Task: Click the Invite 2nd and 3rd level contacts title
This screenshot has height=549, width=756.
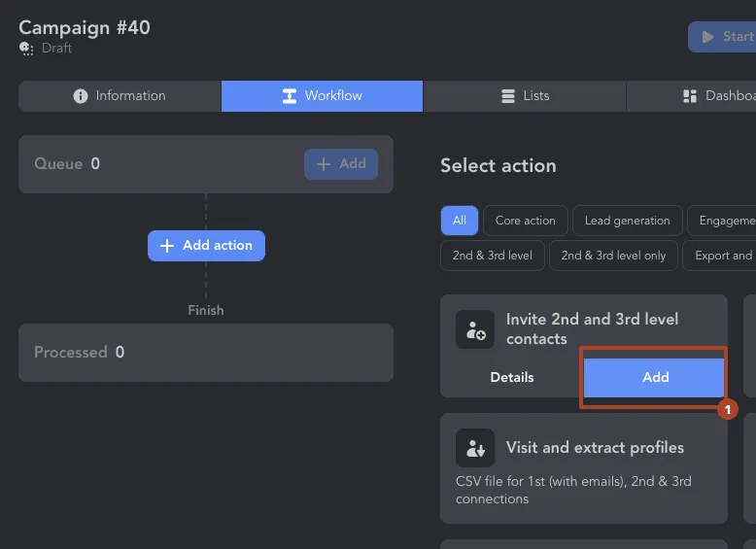Action: (592, 328)
